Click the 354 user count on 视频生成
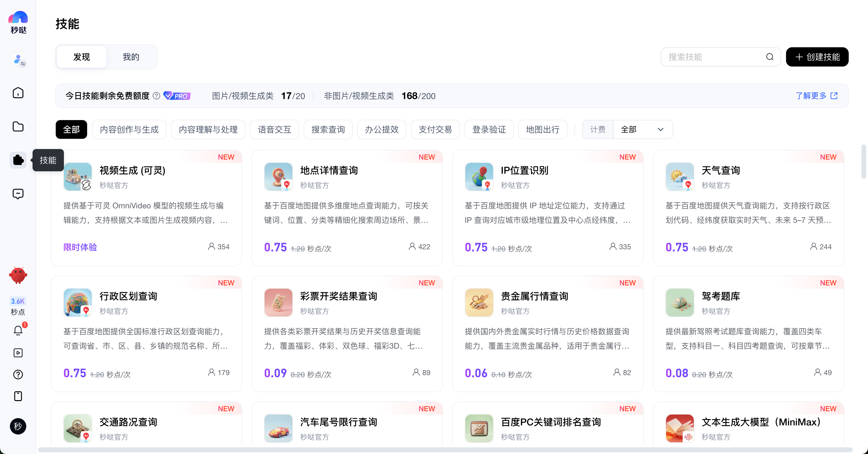This screenshot has width=868, height=454. (x=219, y=247)
